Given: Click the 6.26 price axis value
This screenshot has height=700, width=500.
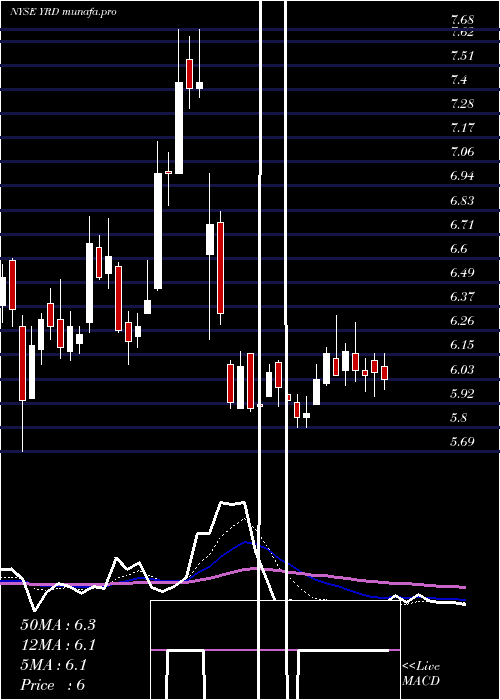Looking at the screenshot, I should coord(462,321).
